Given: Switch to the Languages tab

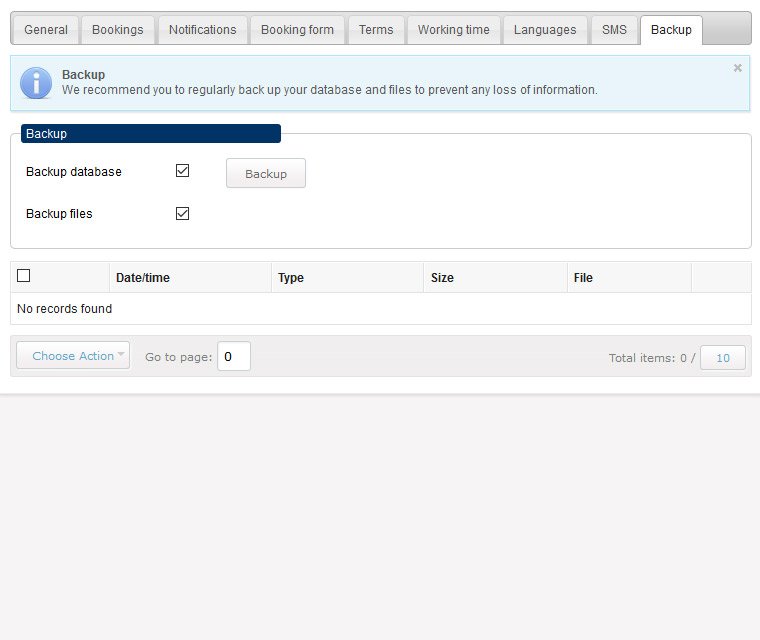Looking at the screenshot, I should click(545, 30).
